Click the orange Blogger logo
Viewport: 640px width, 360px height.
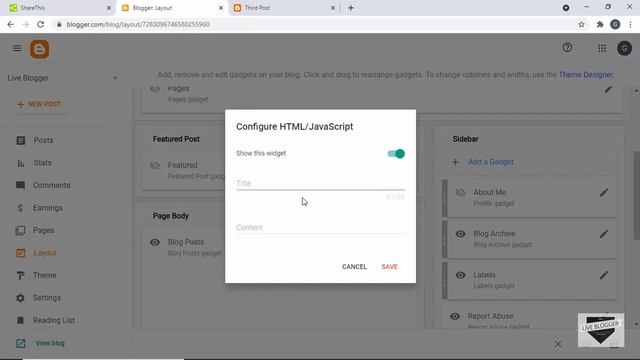pos(40,49)
